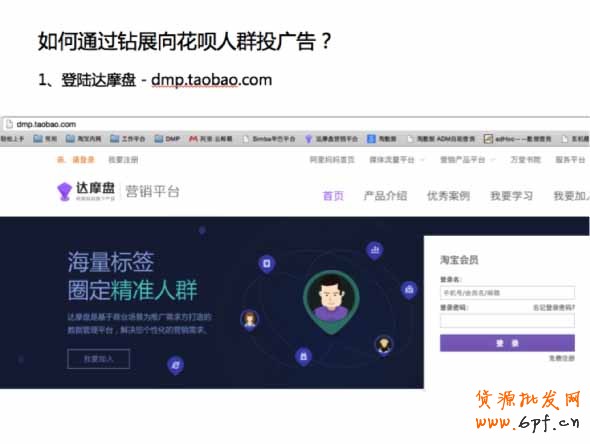Open the 产品介绍 navigation tab
Viewport: 590px width, 444px height.
(385, 196)
